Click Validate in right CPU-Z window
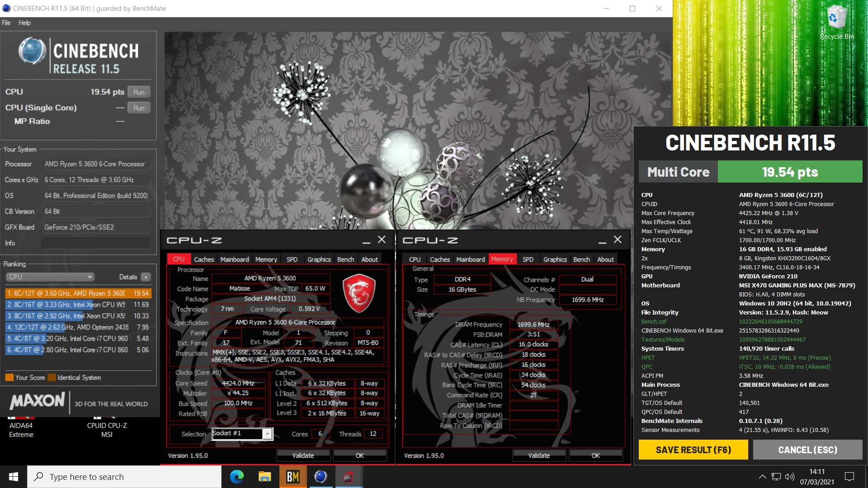The height and width of the screenshot is (488, 868). 539,455
